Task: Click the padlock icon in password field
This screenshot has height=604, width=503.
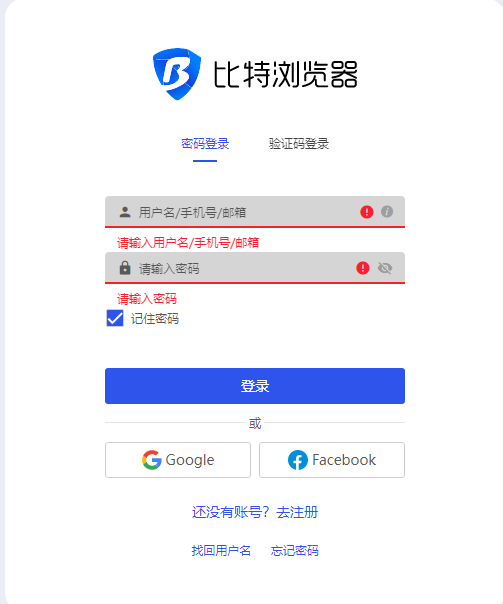Action: [125, 268]
